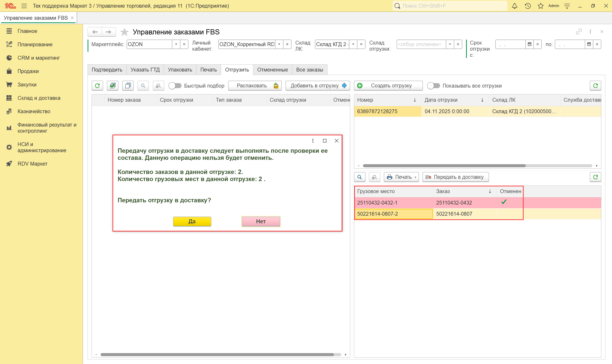The height and width of the screenshot is (364, 612).
Task: Switch to the Упаковать tab
Action: click(180, 70)
